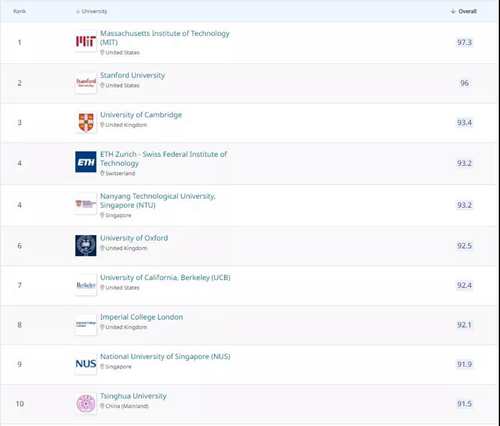Follow the University of Cambridge link
Viewport: 500px width, 426px height.
pyautogui.click(x=141, y=115)
